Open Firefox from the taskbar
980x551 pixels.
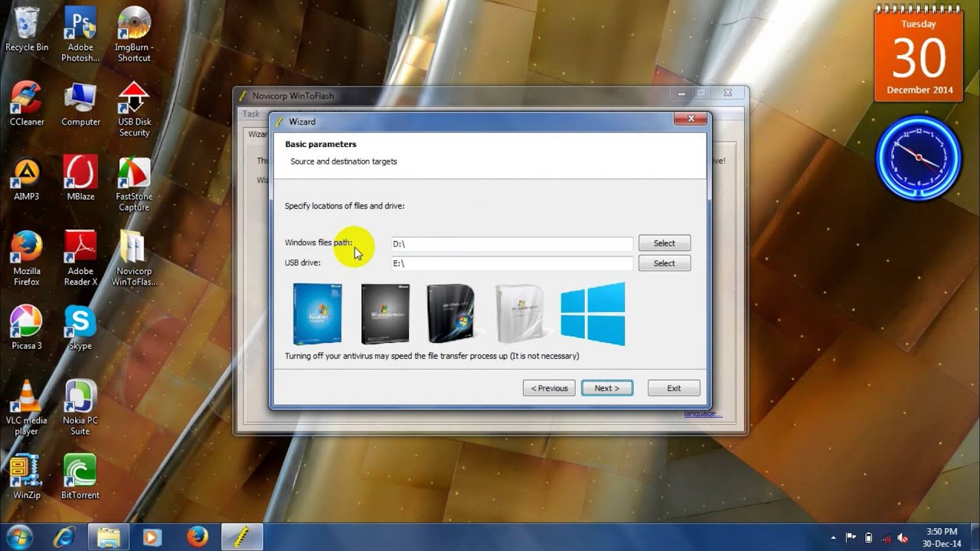click(x=198, y=536)
